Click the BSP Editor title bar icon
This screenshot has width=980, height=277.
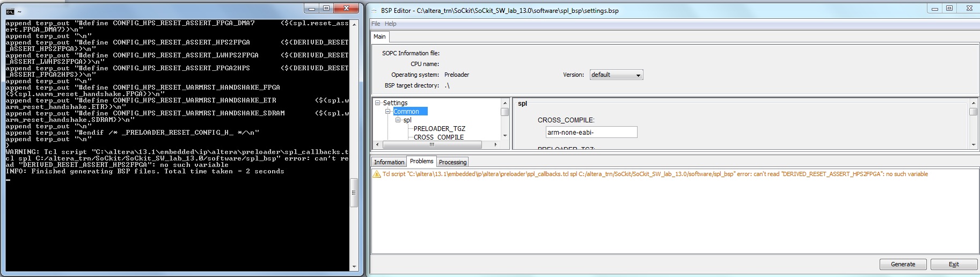click(374, 11)
